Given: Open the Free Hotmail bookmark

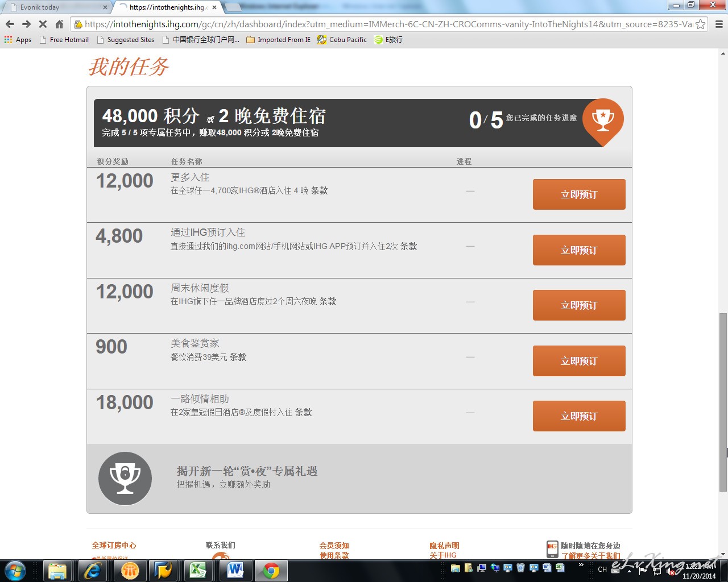Looking at the screenshot, I should tap(64, 40).
